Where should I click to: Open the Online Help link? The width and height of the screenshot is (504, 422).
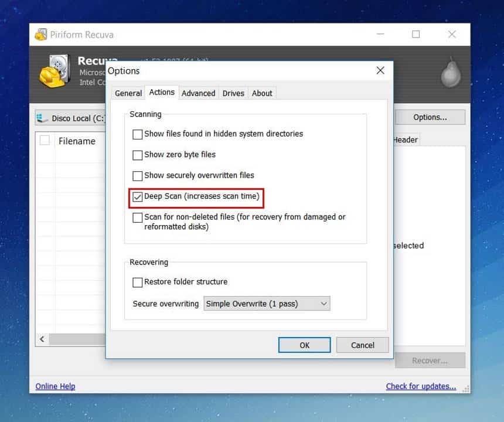(55, 386)
